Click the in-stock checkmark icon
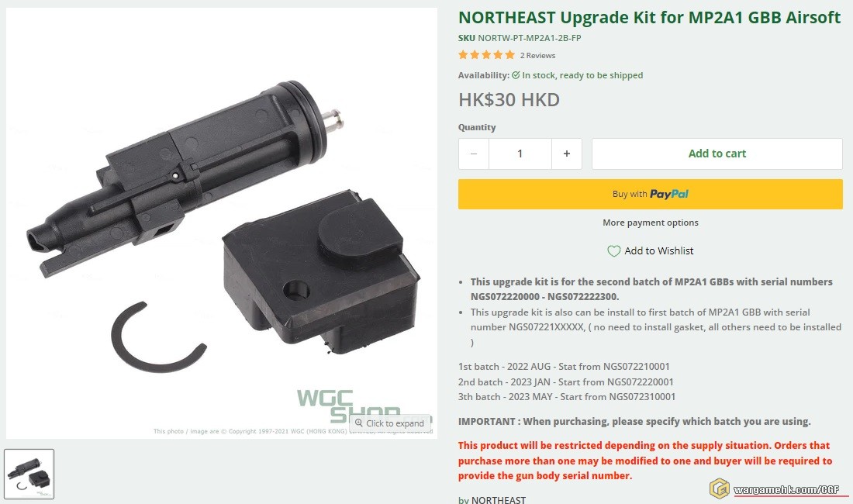This screenshot has height=504, width=853. pyautogui.click(x=516, y=75)
